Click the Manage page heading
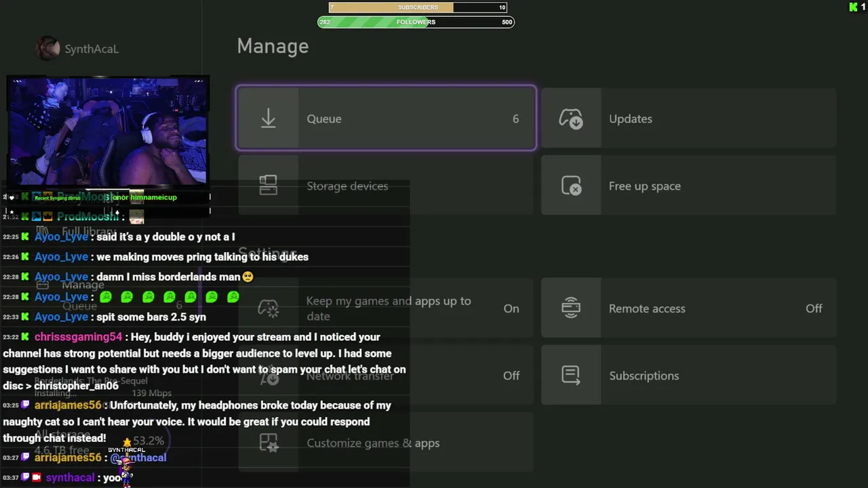Viewport: 868px width, 488px height. [x=273, y=46]
